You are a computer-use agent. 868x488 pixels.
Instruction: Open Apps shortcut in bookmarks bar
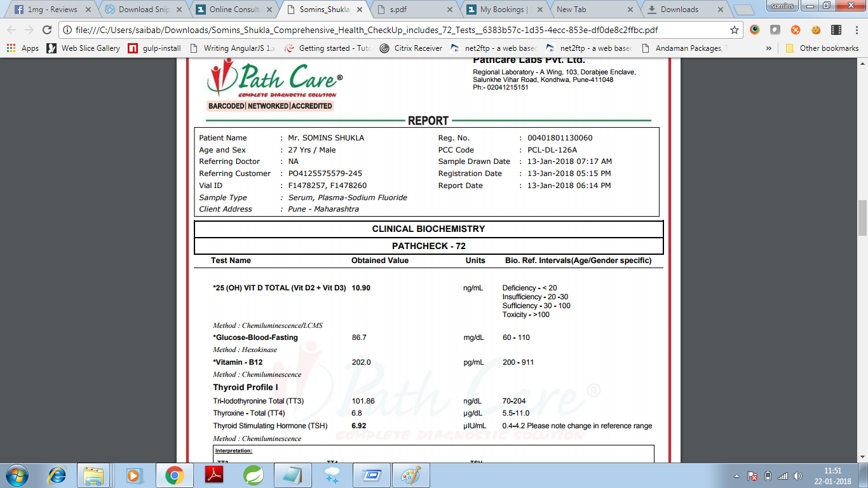tap(23, 48)
